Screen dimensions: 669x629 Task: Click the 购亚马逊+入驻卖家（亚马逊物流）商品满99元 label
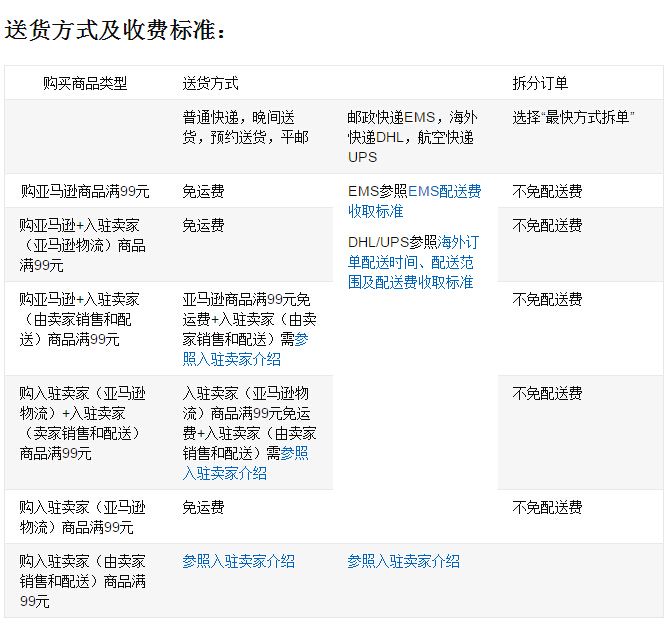pos(82,245)
